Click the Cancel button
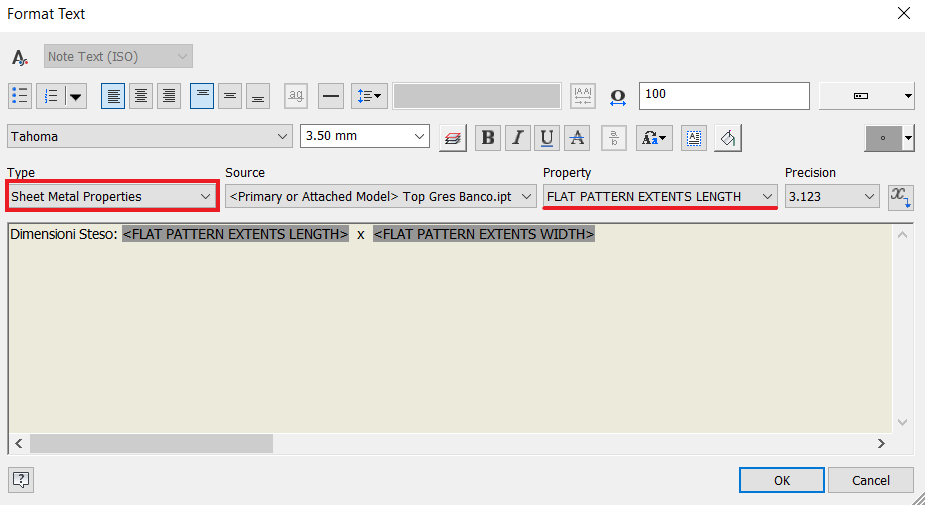Image resolution: width=925 pixels, height=505 pixels. click(871, 480)
